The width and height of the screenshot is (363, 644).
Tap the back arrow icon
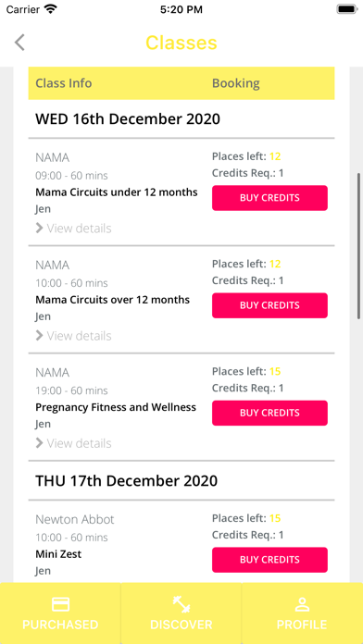[19, 43]
